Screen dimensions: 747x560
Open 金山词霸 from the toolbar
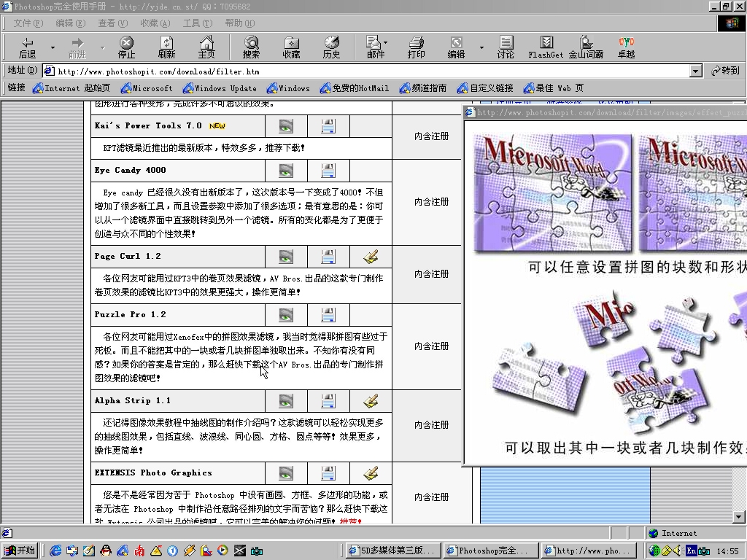tap(586, 47)
